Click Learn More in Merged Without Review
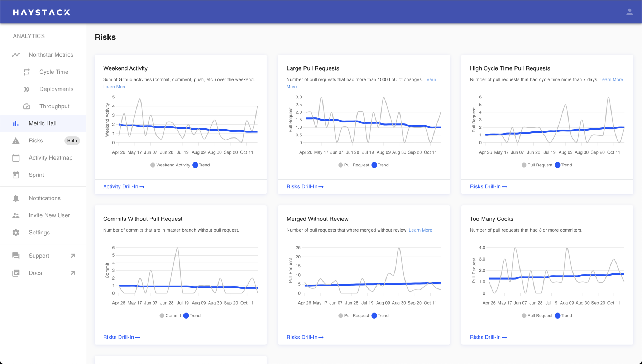Image resolution: width=642 pixels, height=364 pixels. click(x=420, y=230)
